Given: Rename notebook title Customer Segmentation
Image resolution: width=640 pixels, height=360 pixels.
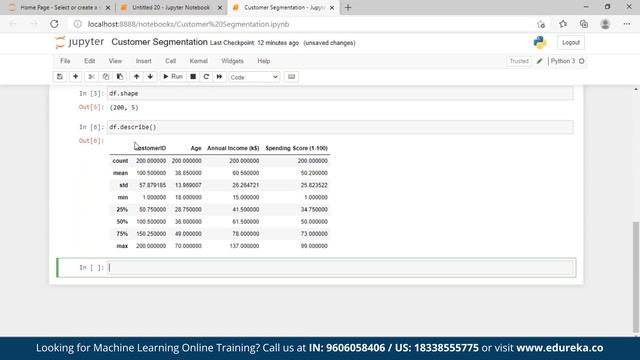Looking at the screenshot, I should pos(159,42).
